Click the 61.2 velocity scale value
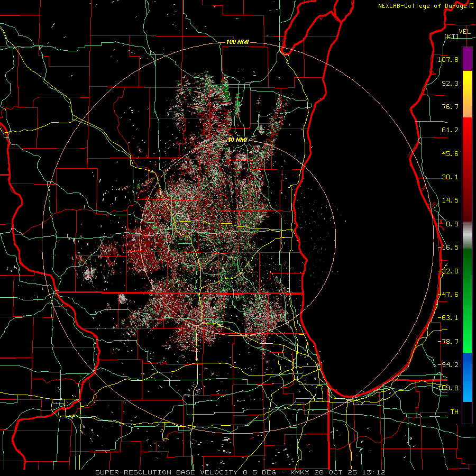The width and height of the screenshot is (476, 476). tap(450, 130)
